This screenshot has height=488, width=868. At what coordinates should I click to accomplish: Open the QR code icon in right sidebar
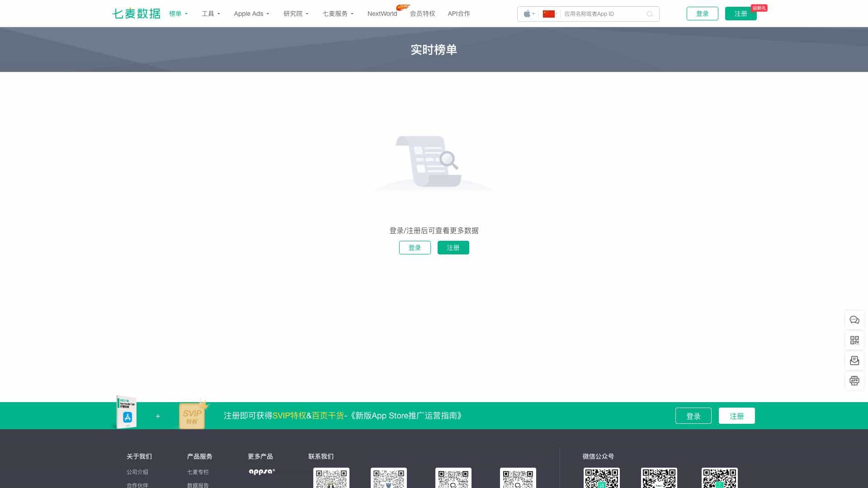854,340
